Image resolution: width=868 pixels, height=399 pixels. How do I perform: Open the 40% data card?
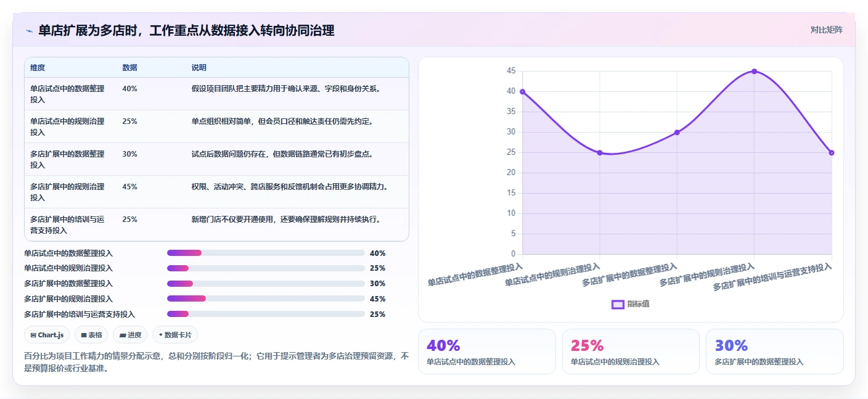click(487, 352)
